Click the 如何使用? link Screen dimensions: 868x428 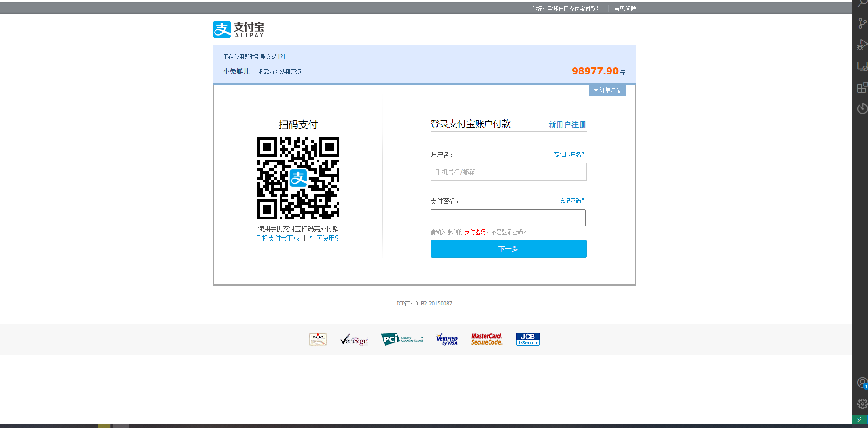(324, 238)
